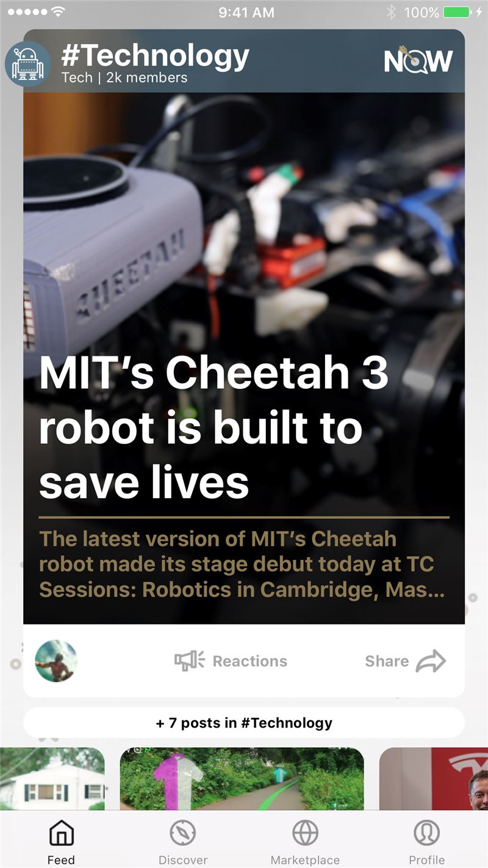The width and height of the screenshot is (488, 868).
Task: Tap the Share label
Action: click(x=387, y=661)
